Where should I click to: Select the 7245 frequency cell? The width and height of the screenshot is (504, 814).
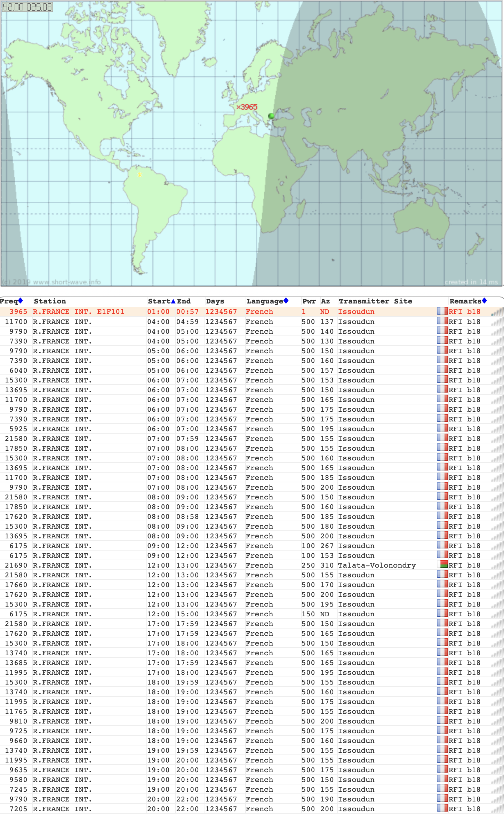(18, 789)
